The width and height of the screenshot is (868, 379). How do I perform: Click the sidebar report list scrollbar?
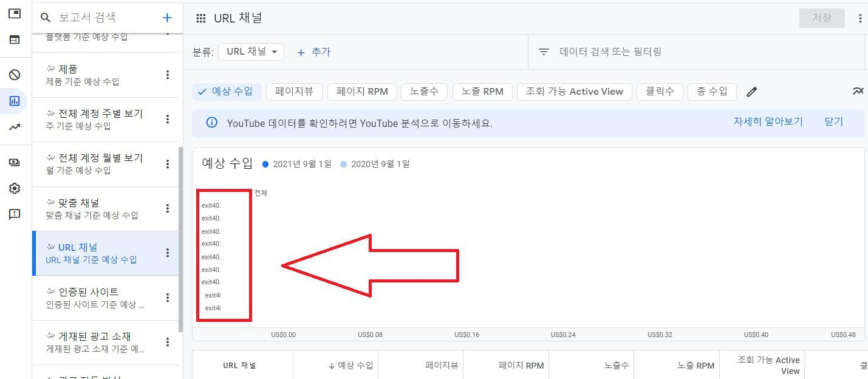point(180,239)
